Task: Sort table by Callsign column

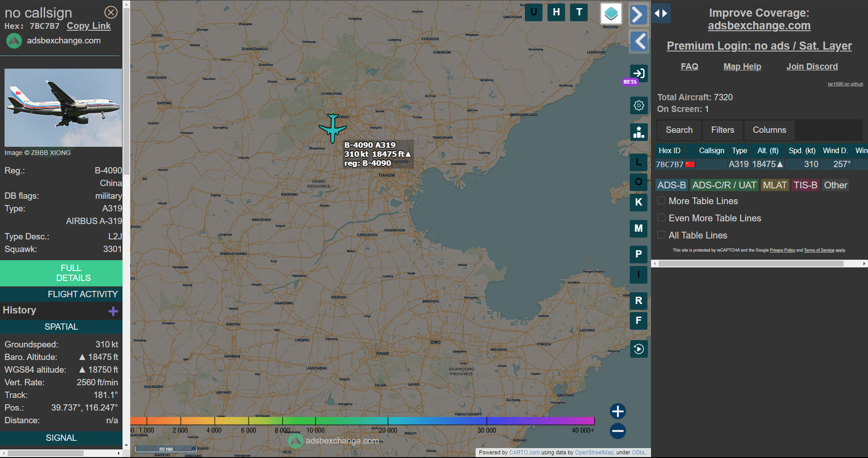Action: coord(712,150)
